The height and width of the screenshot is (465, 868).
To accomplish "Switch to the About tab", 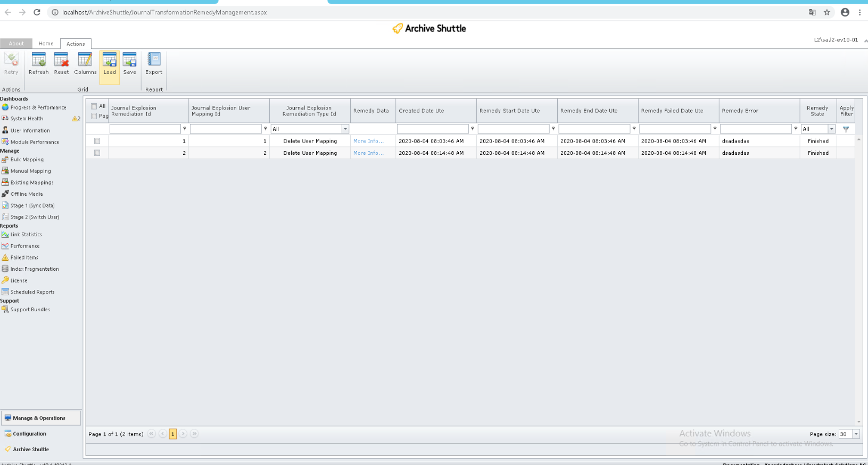I will click(16, 44).
